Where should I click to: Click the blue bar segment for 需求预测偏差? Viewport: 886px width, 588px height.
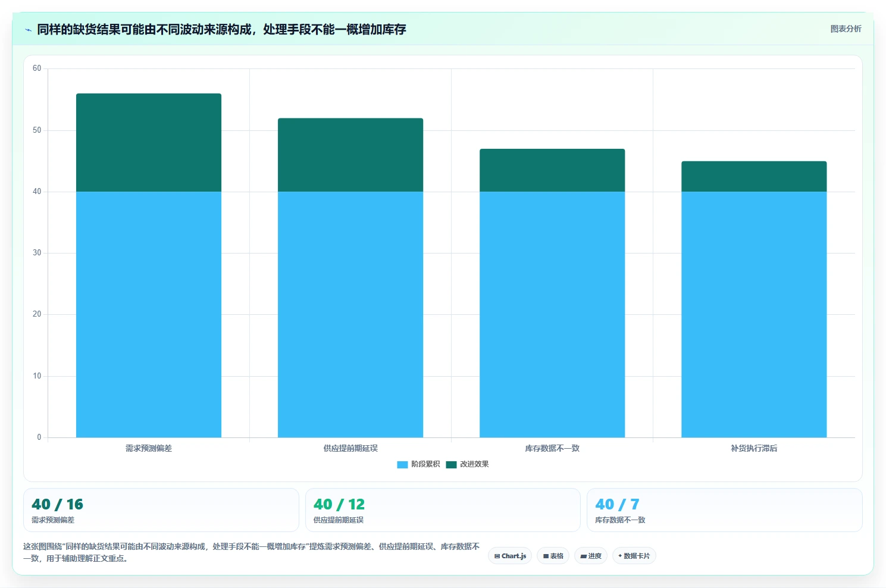tap(149, 314)
